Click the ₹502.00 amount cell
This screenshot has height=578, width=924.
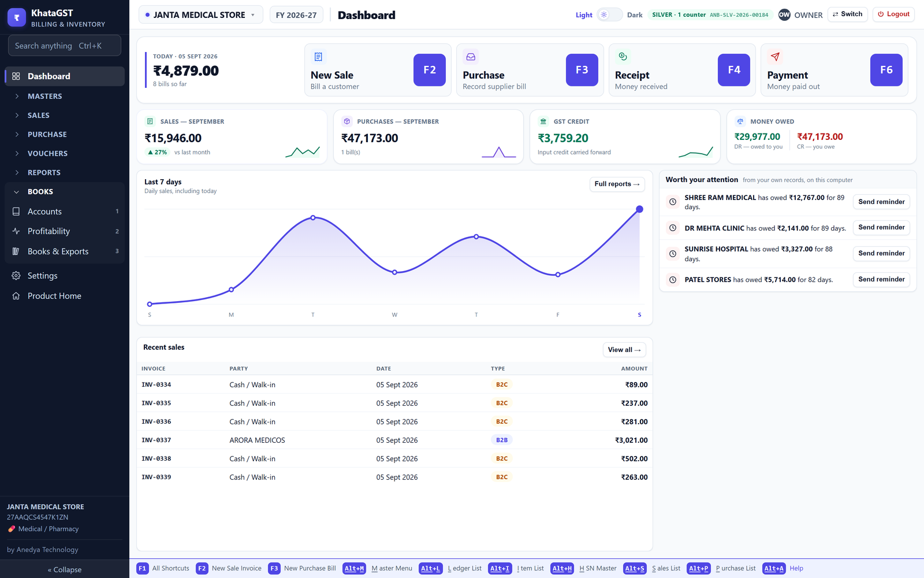point(634,459)
